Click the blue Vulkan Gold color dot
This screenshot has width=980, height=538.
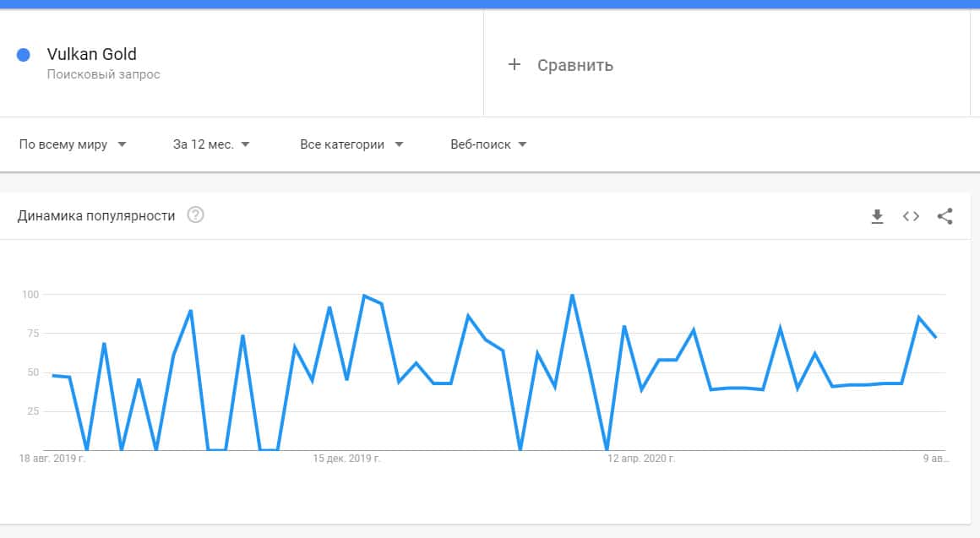24,55
